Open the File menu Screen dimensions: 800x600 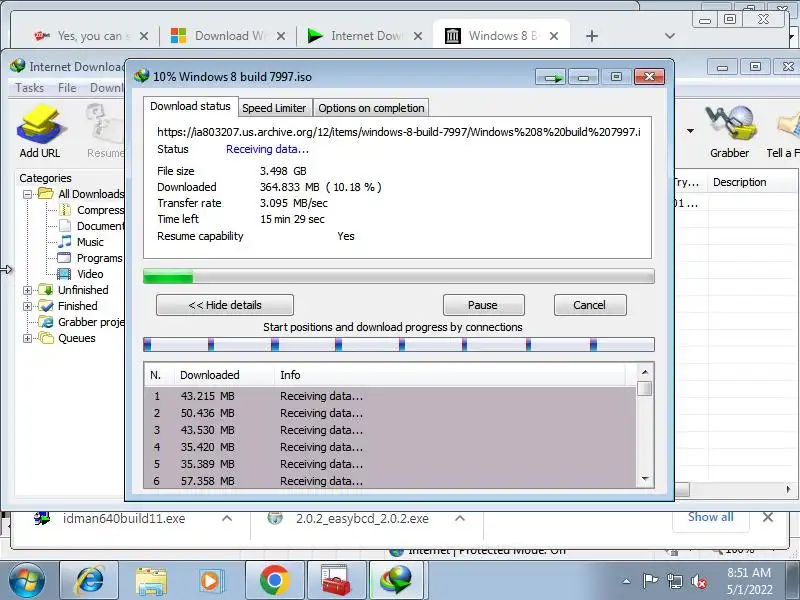coord(67,88)
